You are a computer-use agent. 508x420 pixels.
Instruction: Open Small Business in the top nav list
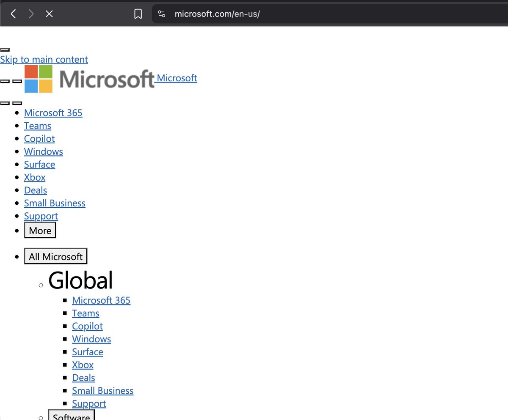pos(55,203)
